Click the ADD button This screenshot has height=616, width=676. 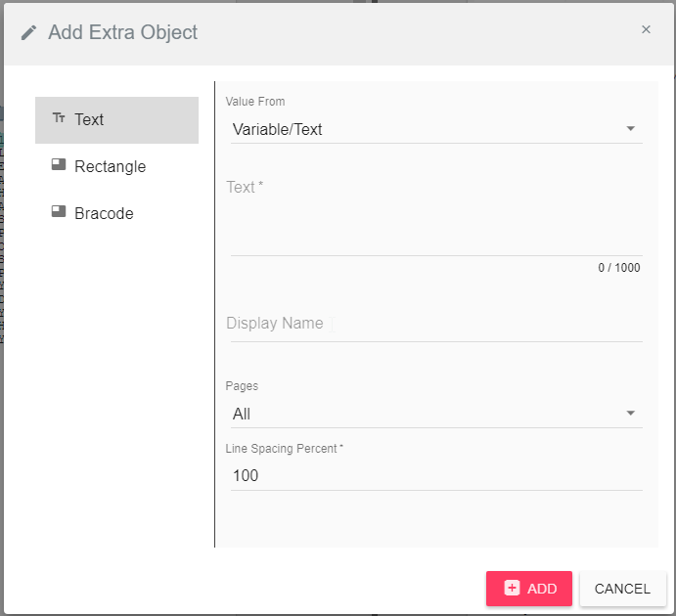click(529, 589)
